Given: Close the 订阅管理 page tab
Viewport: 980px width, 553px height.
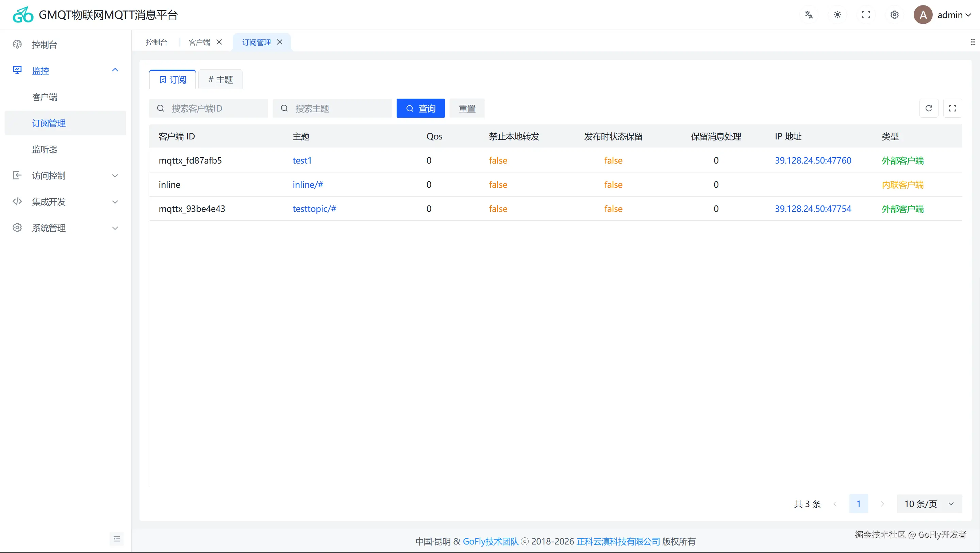Looking at the screenshot, I should (x=280, y=42).
